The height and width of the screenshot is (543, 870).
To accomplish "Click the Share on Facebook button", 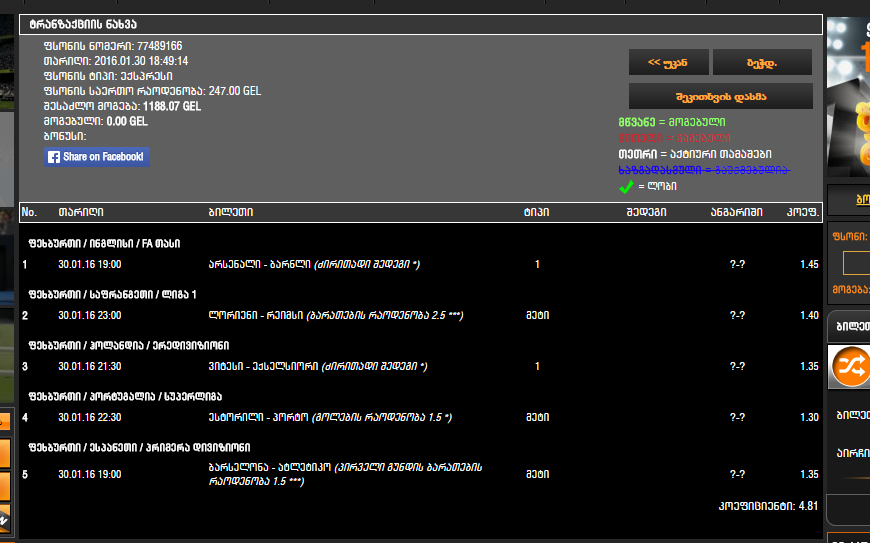I will click(97, 157).
